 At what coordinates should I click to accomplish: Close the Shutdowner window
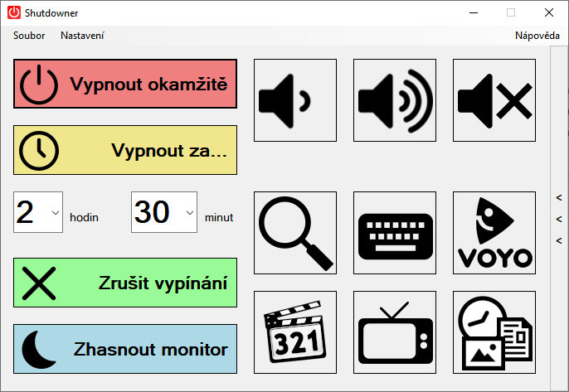[549, 12]
